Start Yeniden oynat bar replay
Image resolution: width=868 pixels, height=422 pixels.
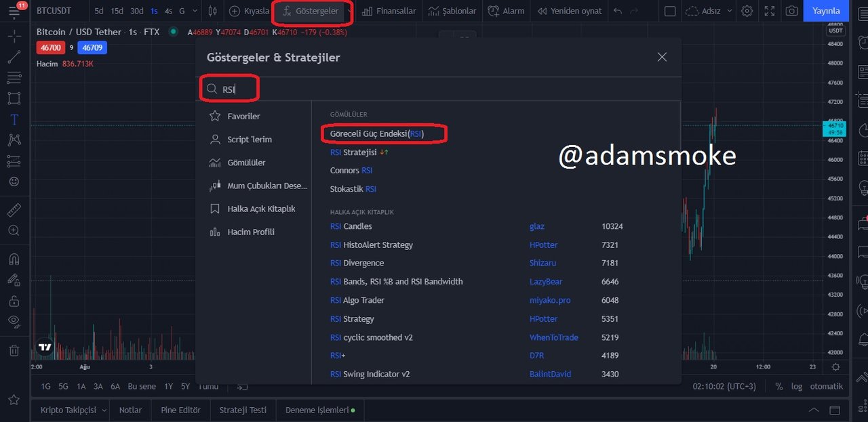tap(569, 11)
